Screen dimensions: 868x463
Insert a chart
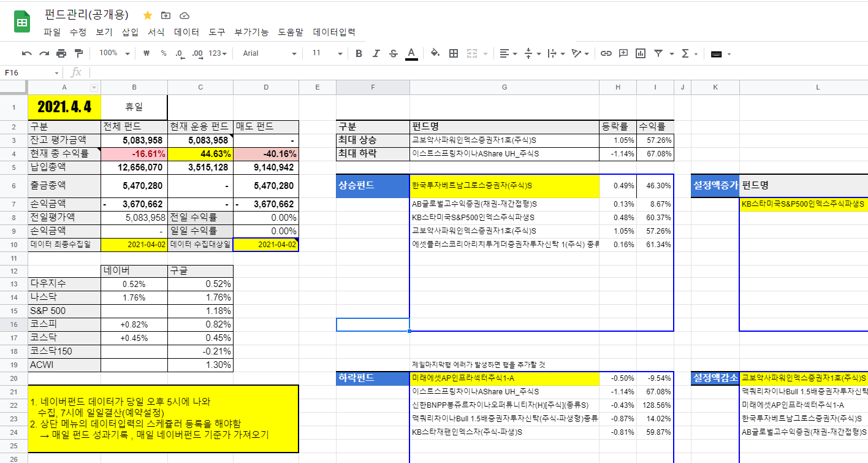click(x=641, y=53)
